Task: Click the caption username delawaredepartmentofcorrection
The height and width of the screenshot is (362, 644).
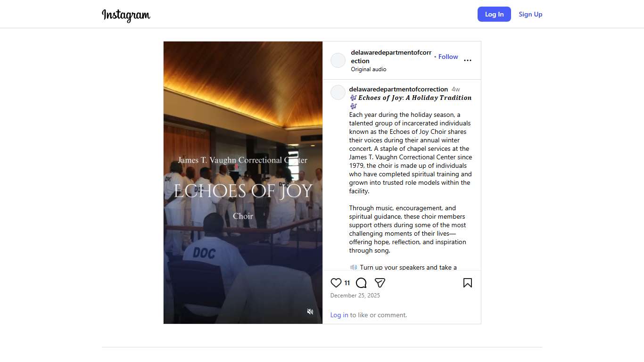Action: pyautogui.click(x=398, y=89)
